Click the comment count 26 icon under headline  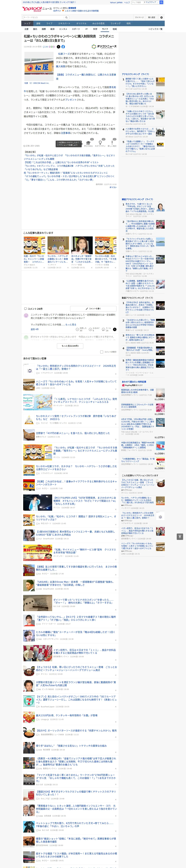45,47
